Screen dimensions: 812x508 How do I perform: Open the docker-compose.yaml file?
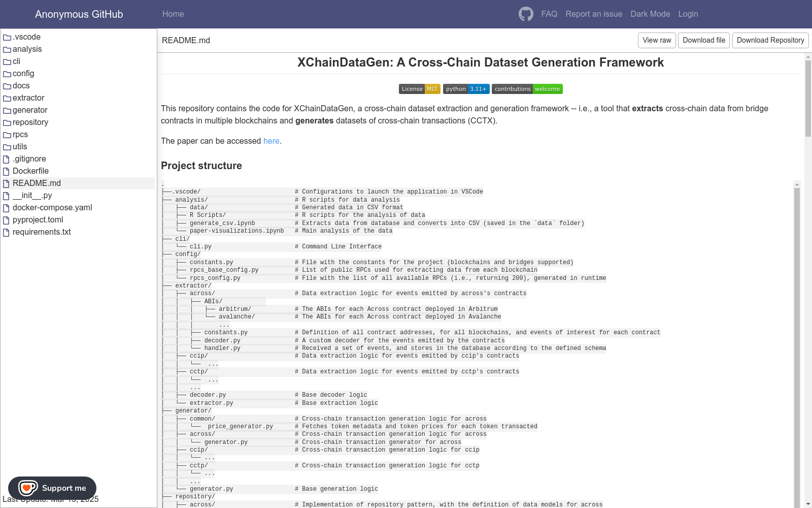52,208
